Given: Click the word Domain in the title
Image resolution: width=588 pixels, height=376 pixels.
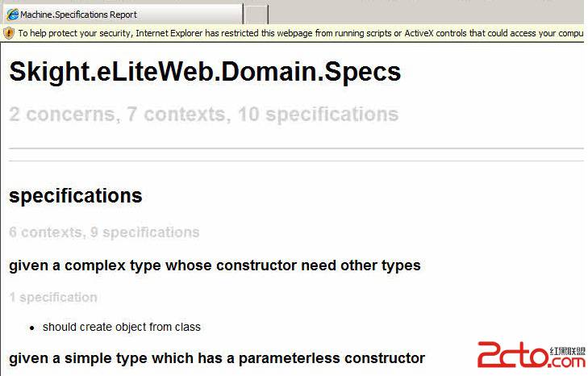Looking at the screenshot, I should pos(269,72).
